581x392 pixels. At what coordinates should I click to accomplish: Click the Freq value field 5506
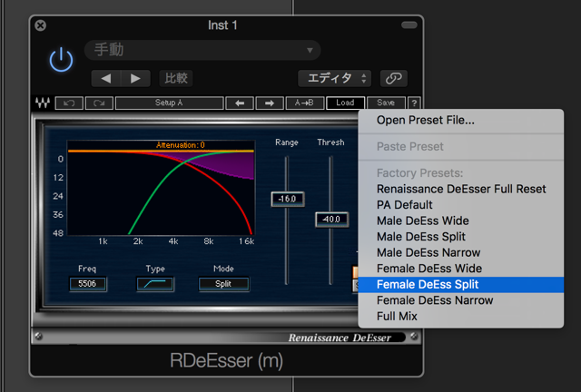[x=87, y=284]
